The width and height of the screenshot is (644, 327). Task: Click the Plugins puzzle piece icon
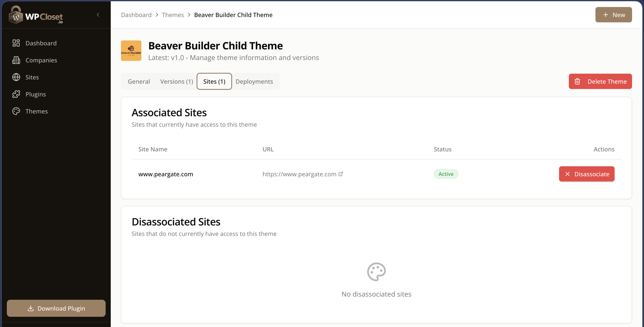(16, 94)
